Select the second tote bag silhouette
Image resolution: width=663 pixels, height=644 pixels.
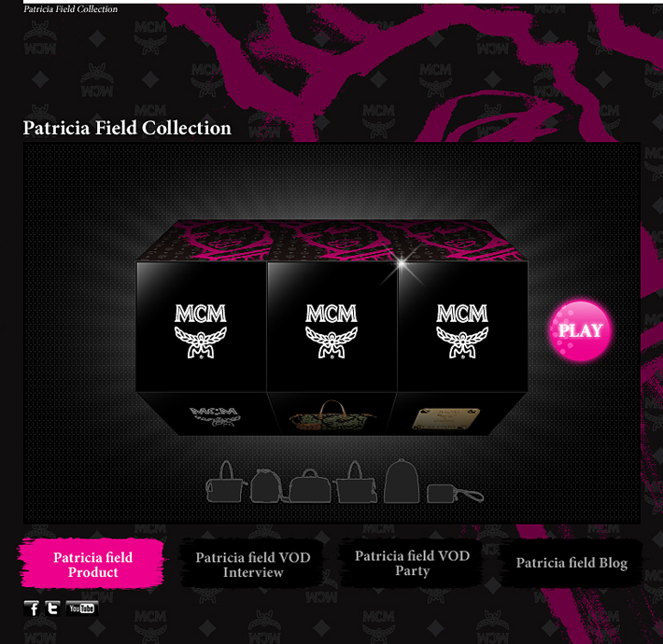point(356,483)
